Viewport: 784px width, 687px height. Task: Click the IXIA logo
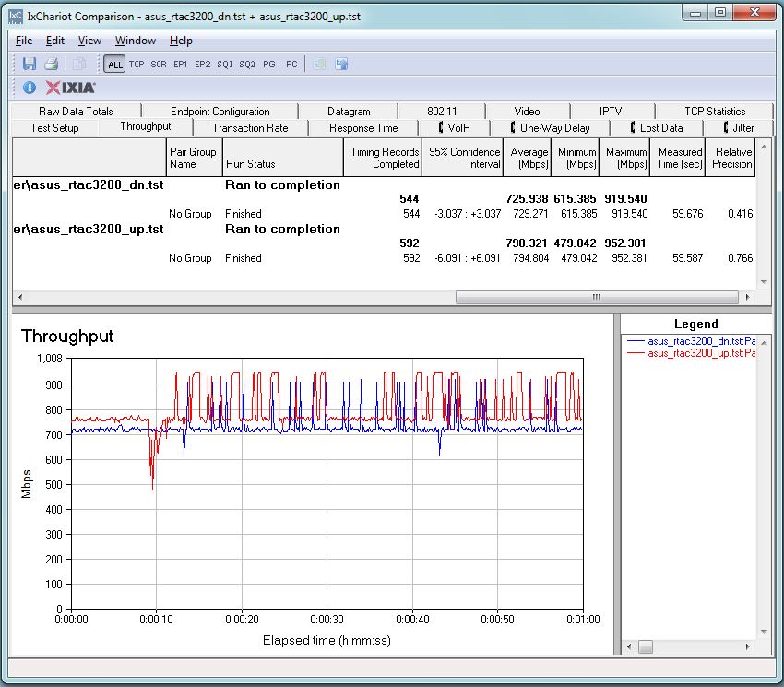tap(70, 88)
